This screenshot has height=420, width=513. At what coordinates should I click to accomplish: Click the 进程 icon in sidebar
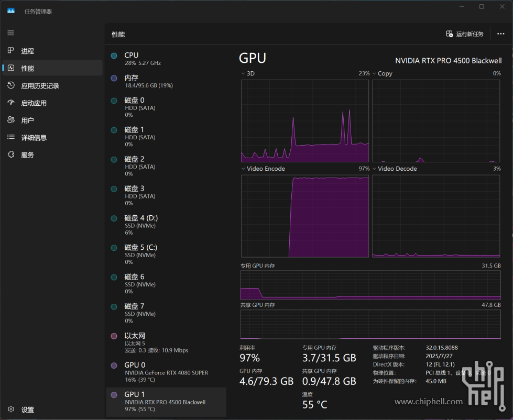[11, 50]
